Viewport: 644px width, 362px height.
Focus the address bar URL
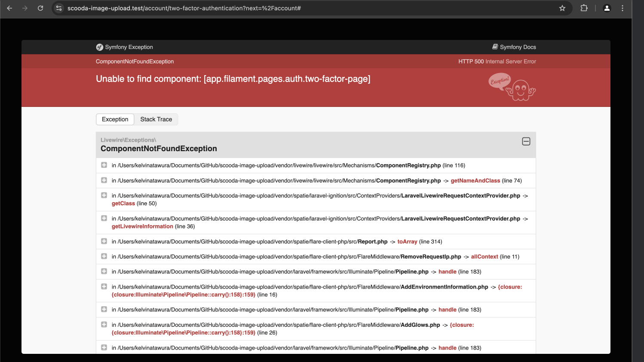pyautogui.click(x=184, y=8)
